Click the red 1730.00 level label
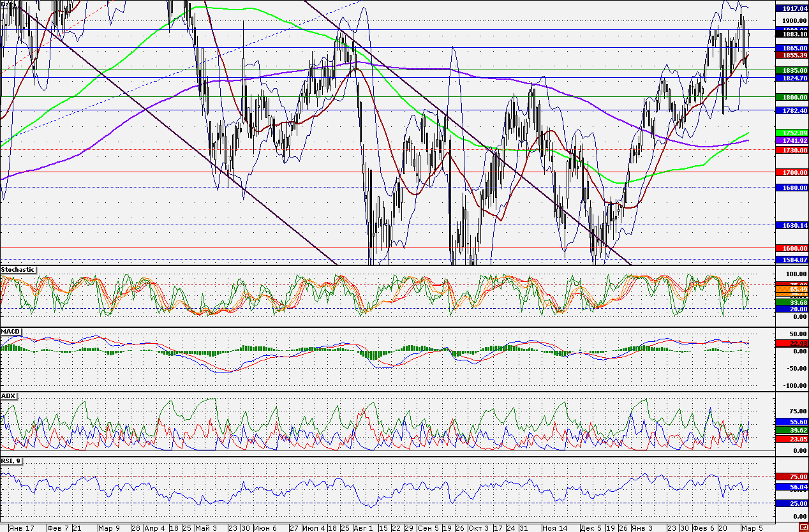Image resolution: width=809 pixels, height=532 pixels. (791, 149)
